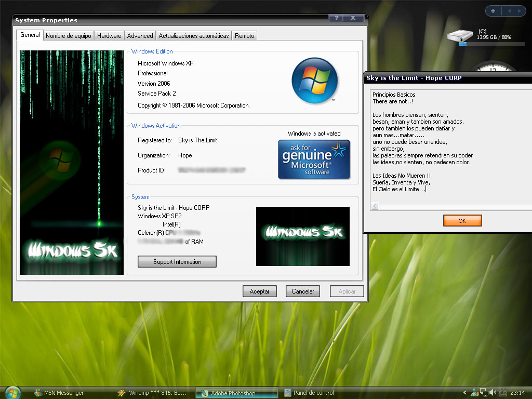Click the left scroll arrow in Hope CORP window
The image size is (532, 399).
(x=375, y=206)
